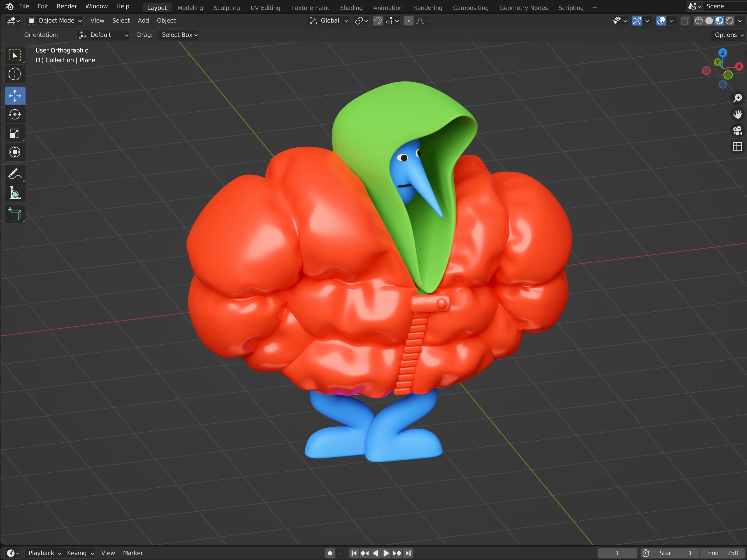Open the editor type dropdown
Image resolution: width=747 pixels, height=560 pixels.
pos(14,21)
